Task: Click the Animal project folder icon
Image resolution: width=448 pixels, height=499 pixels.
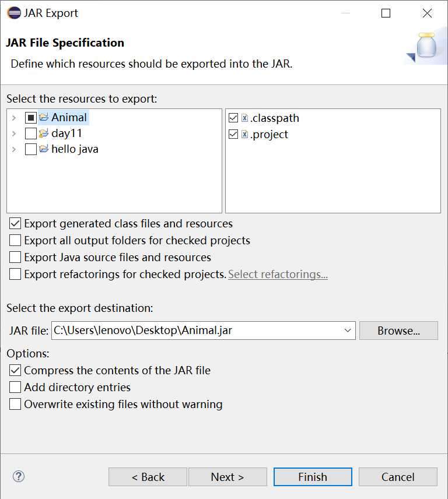Action: [x=44, y=118]
